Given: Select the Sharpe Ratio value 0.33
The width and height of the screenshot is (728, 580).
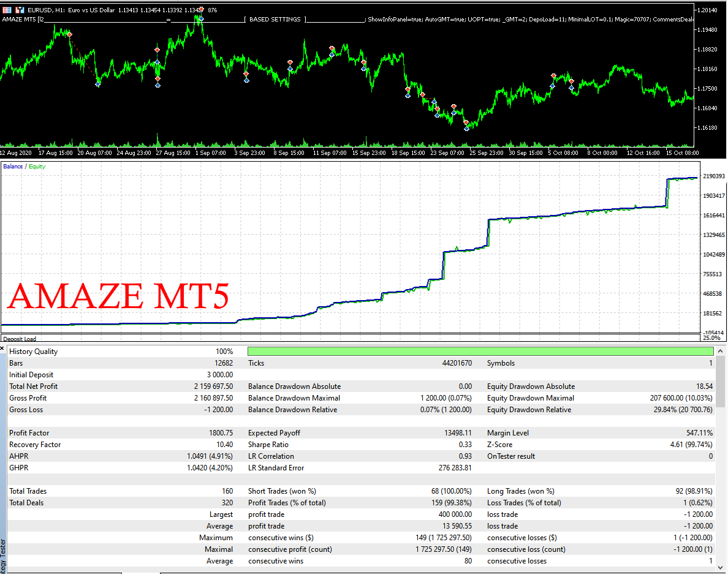Looking at the screenshot, I should (x=465, y=445).
